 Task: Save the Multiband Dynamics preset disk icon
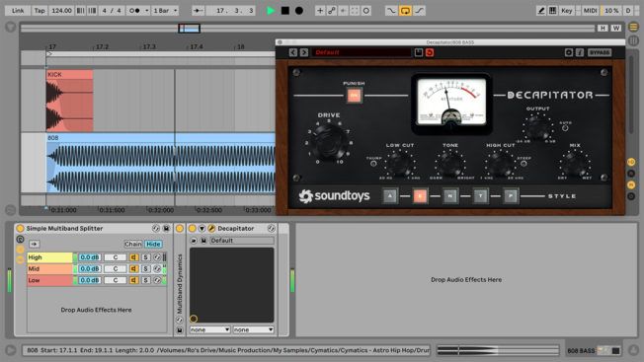click(x=180, y=330)
